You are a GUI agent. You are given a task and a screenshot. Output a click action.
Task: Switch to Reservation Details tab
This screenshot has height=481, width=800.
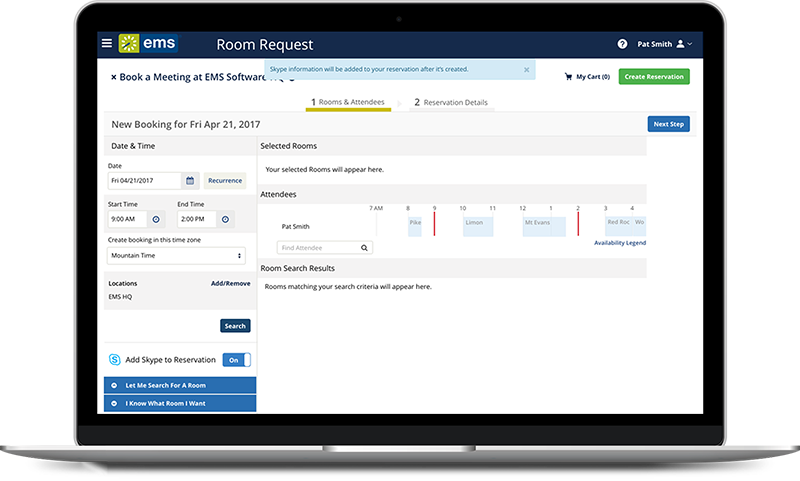pyautogui.click(x=450, y=102)
